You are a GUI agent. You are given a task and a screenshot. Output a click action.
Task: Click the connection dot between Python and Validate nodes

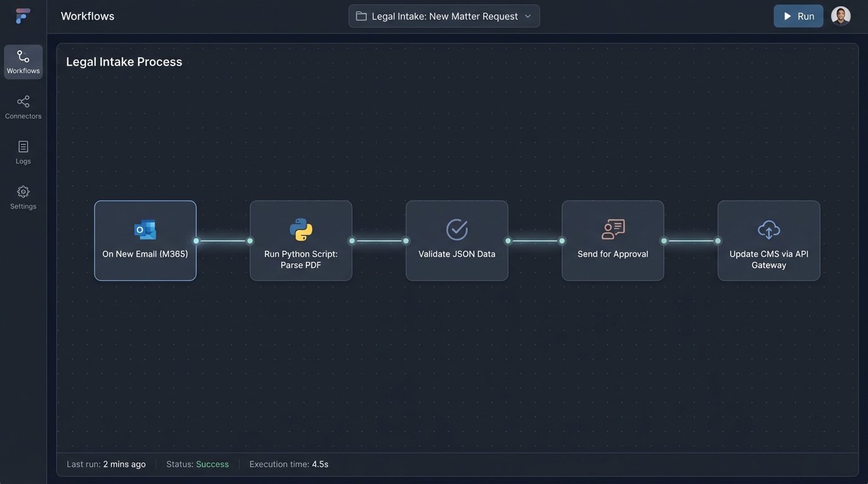point(378,240)
